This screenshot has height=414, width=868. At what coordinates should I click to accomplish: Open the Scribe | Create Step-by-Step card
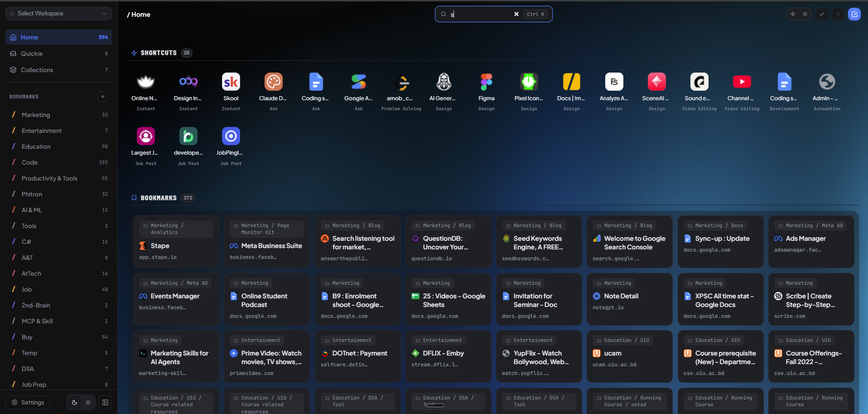pos(811,299)
